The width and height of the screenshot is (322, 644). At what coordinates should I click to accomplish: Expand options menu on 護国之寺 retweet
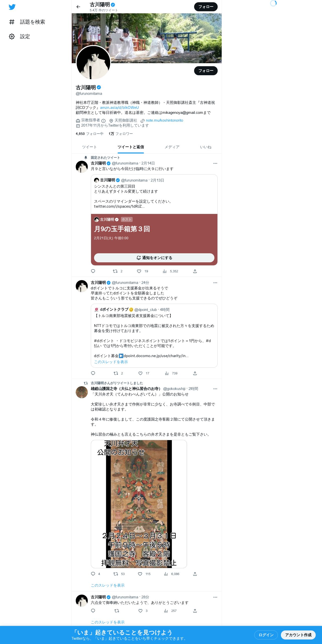coord(215,389)
